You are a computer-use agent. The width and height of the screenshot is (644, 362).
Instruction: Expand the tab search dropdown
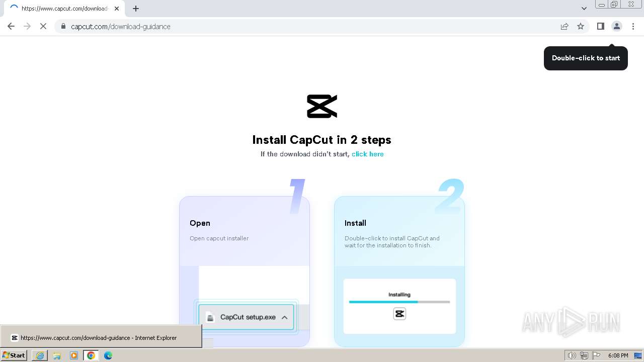click(584, 9)
